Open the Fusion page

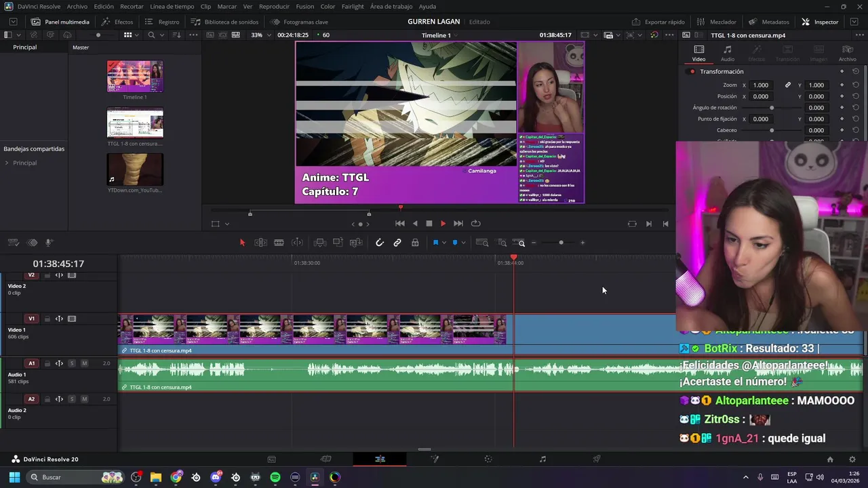tap(435, 459)
